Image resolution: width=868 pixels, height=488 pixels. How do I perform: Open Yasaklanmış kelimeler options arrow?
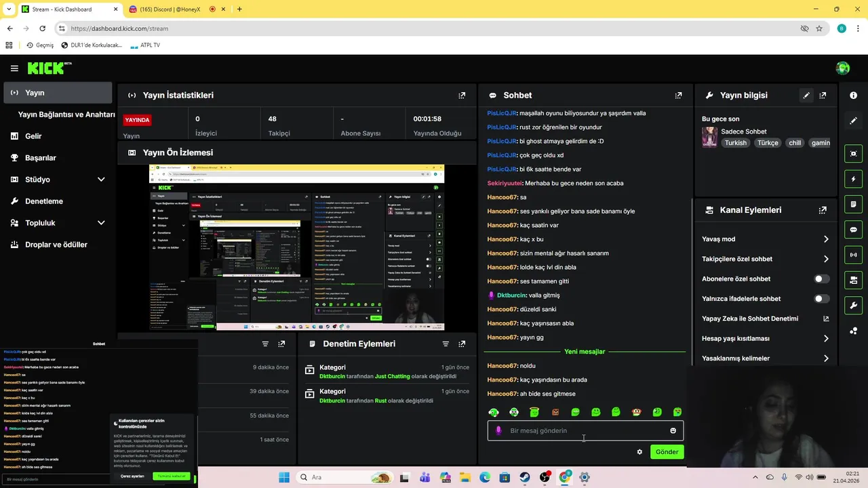click(x=826, y=359)
